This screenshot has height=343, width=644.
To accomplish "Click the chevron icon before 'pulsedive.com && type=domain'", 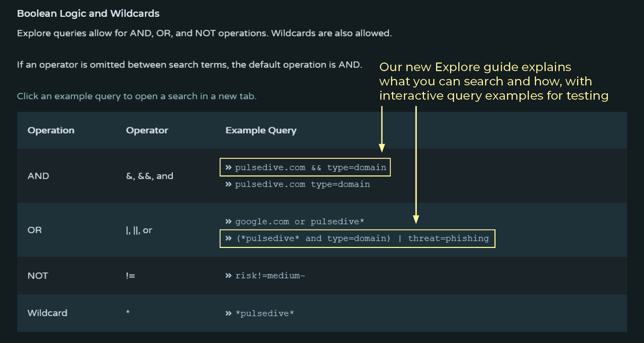I will click(228, 167).
